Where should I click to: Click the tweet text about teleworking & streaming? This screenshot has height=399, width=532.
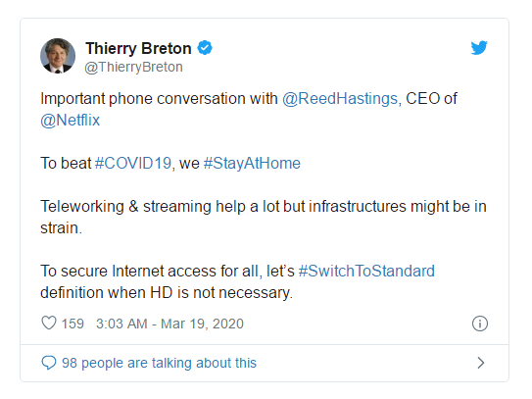tap(264, 217)
